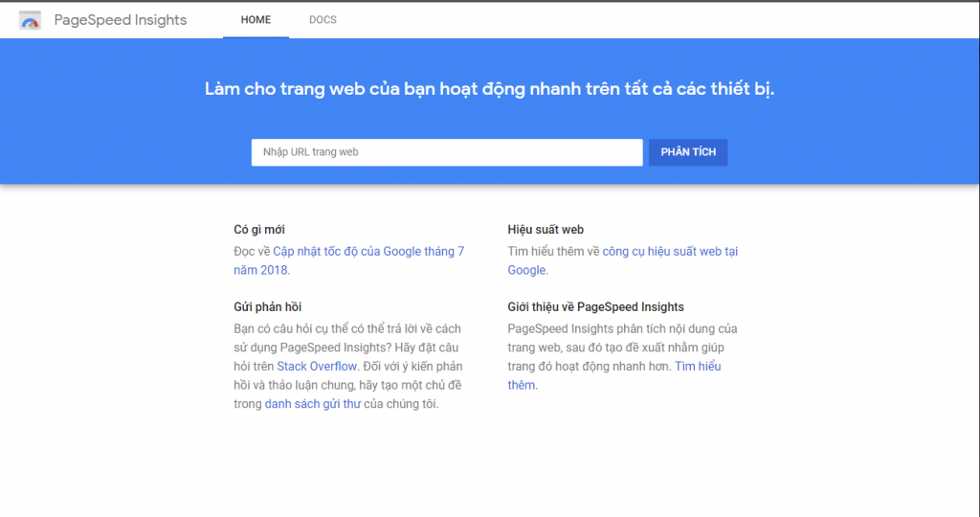Screen dimensions: 980x517
Task: Open the HOME tab
Action: click(x=256, y=20)
